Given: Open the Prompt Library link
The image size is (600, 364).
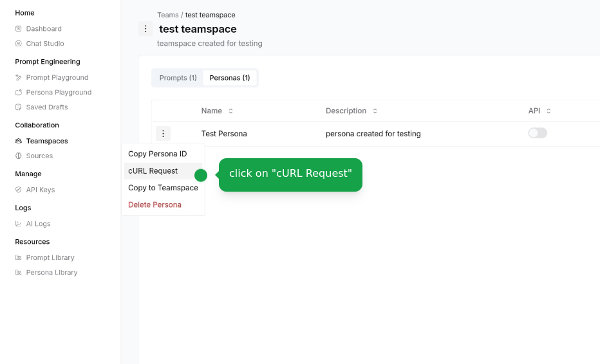Looking at the screenshot, I should pyautogui.click(x=50, y=258).
